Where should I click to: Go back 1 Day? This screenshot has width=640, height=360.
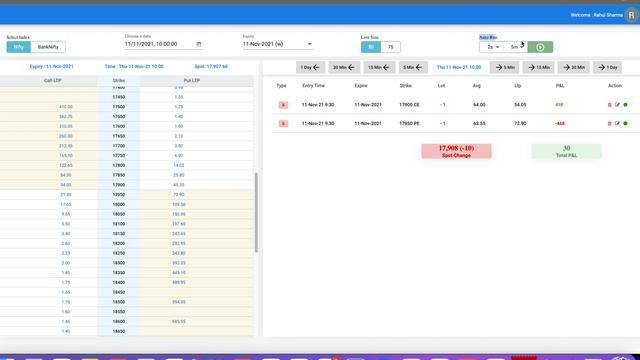[310, 67]
